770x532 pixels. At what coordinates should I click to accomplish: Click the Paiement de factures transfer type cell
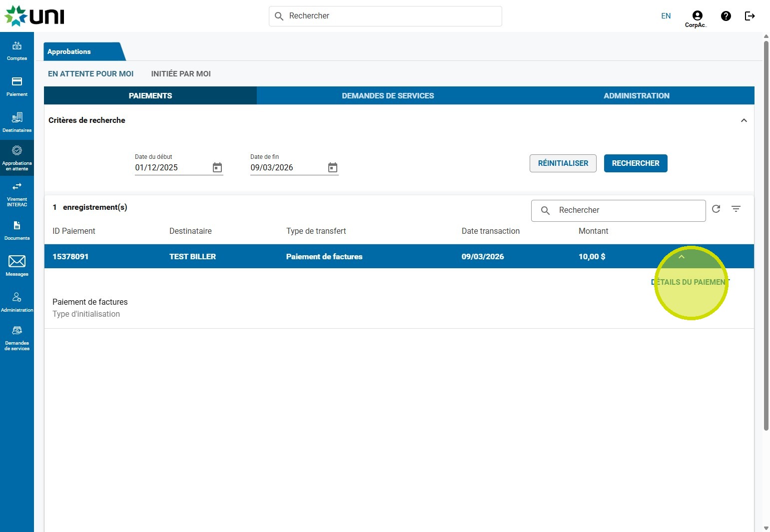pos(324,257)
